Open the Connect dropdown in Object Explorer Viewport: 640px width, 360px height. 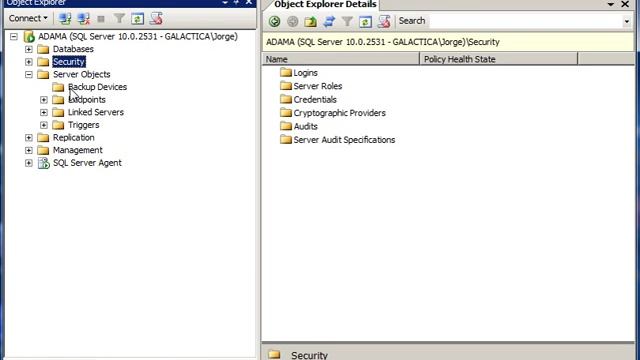(28, 18)
